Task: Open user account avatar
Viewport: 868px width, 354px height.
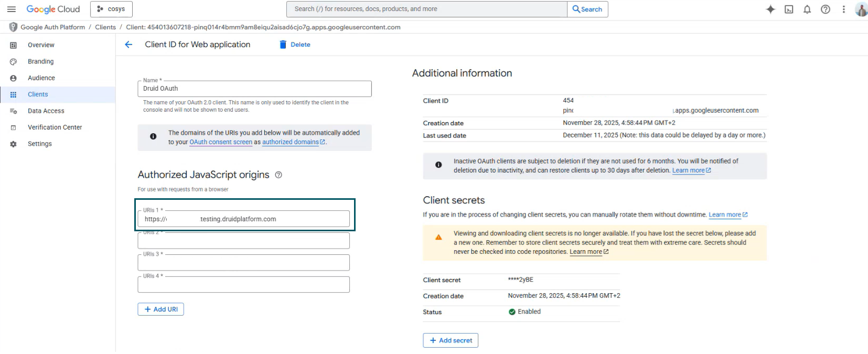Action: [x=861, y=9]
